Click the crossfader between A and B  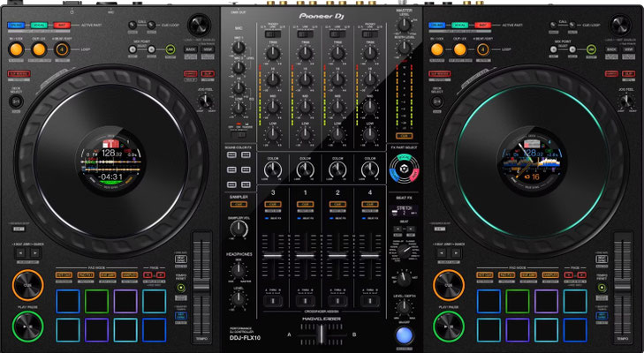pos(322,334)
